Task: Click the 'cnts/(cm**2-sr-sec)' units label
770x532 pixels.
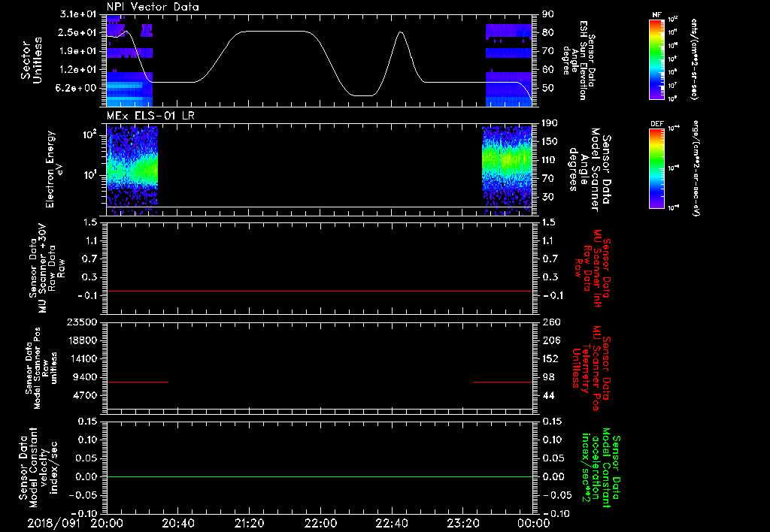Action: (x=694, y=59)
